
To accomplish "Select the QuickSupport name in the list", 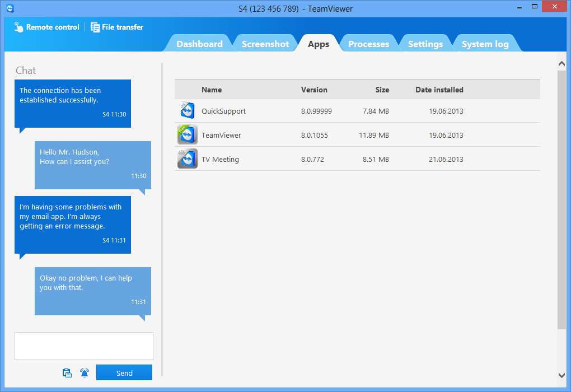I will (x=223, y=111).
